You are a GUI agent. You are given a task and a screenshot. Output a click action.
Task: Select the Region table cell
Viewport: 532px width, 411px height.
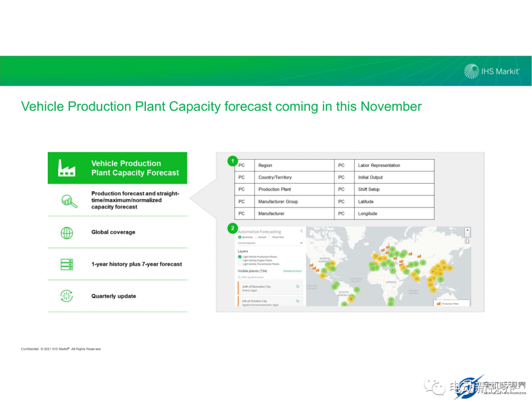pyautogui.click(x=294, y=165)
